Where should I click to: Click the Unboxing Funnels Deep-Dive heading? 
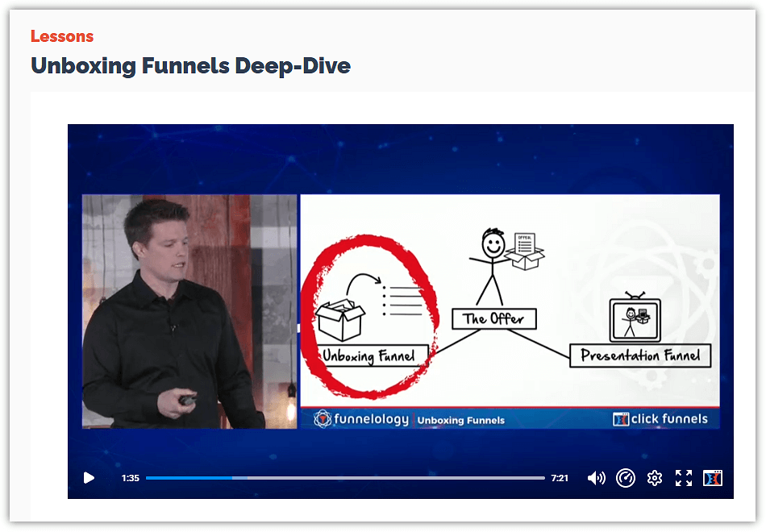tap(190, 66)
